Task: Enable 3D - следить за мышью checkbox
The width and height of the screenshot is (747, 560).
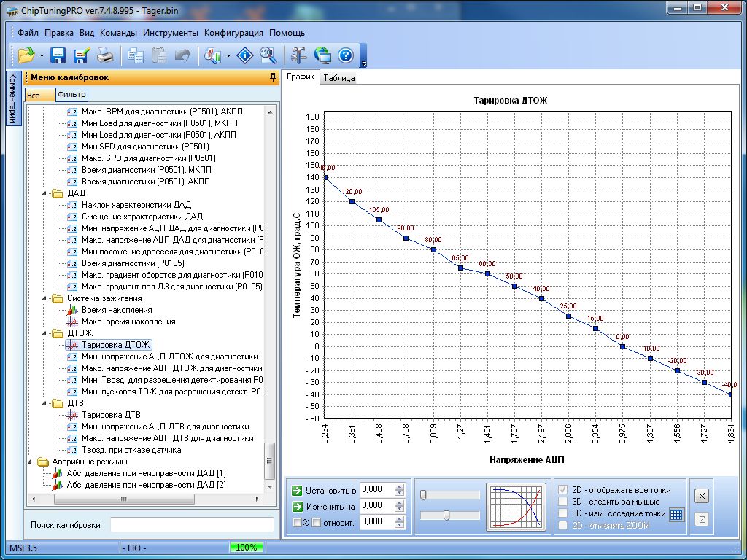Action: click(x=562, y=502)
